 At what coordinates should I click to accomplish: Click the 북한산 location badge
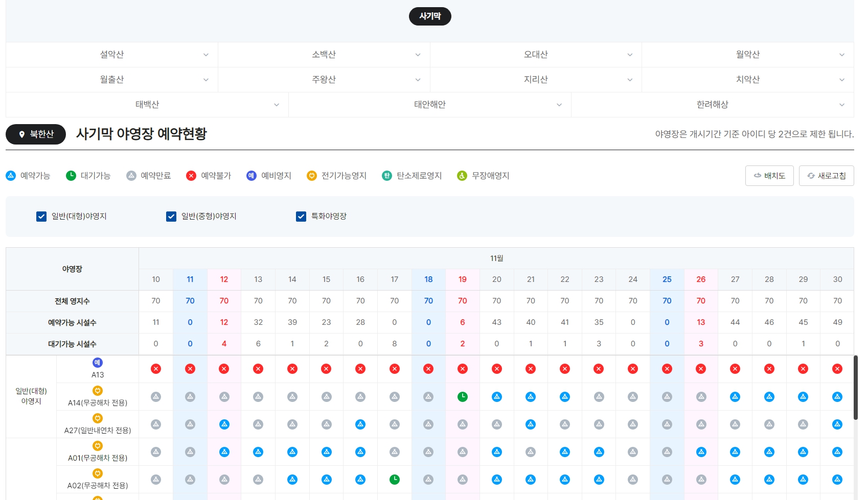[x=35, y=134]
